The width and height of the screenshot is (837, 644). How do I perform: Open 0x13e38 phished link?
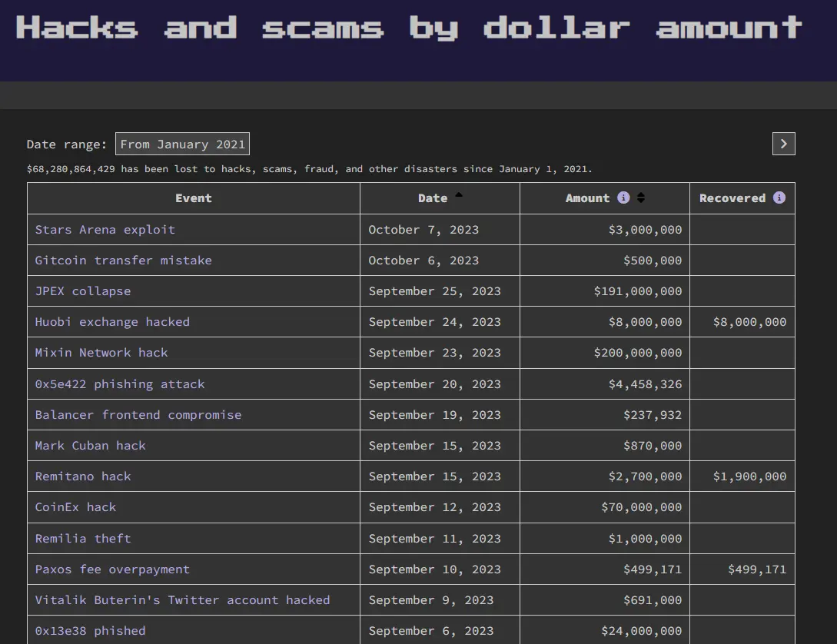click(90, 631)
